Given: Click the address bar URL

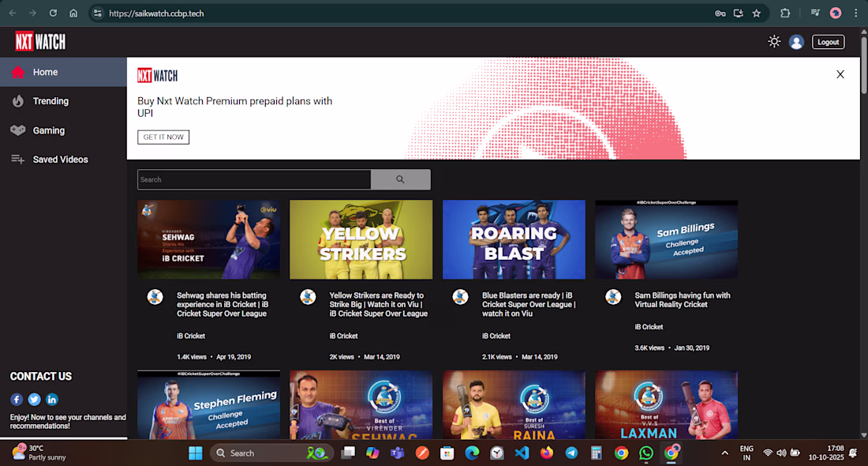Looking at the screenshot, I should [x=157, y=13].
